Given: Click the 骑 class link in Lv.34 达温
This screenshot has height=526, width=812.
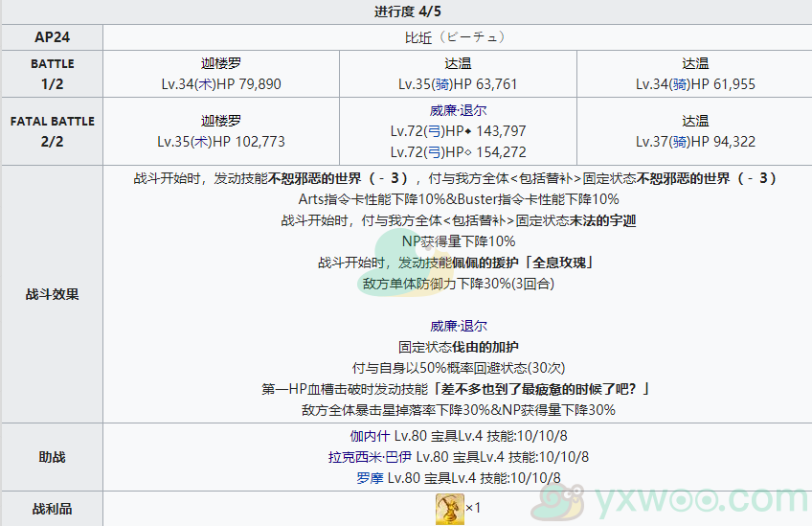Looking at the screenshot, I should pyautogui.click(x=681, y=84).
